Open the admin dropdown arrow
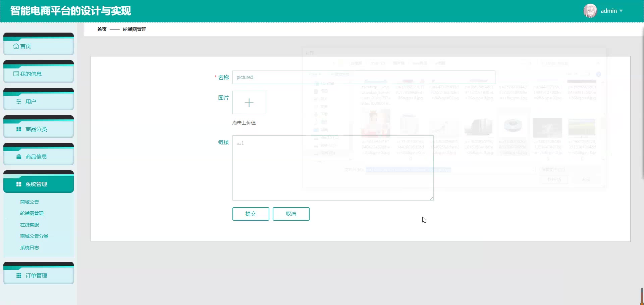This screenshot has height=305, width=644. tap(621, 11)
